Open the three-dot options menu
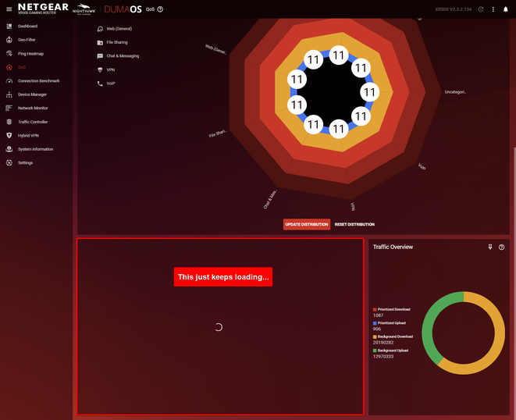 493,9
